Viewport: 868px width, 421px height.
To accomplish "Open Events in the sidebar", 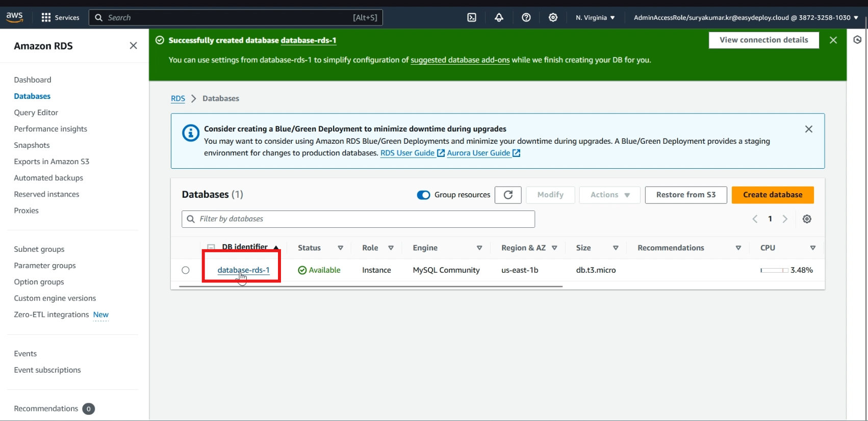I will [x=25, y=353].
